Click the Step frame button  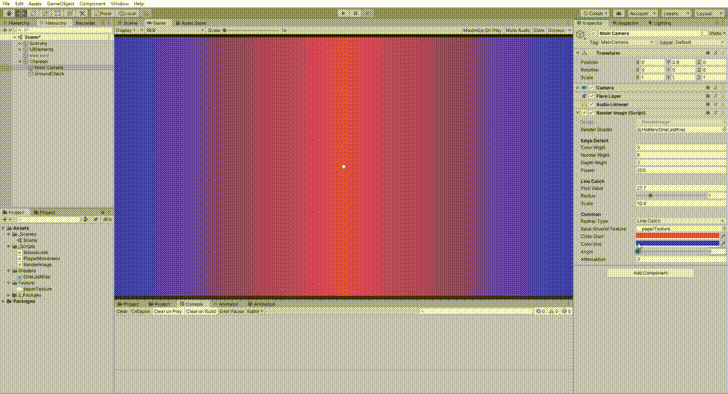point(368,13)
